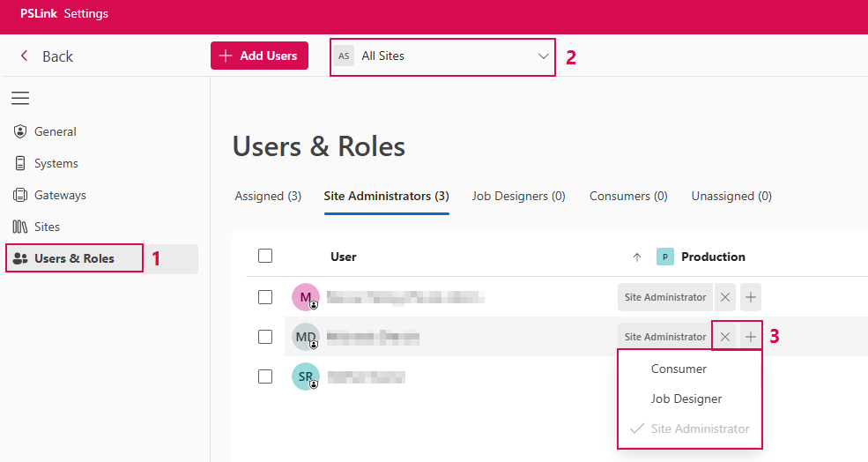
Task: Click the Back link
Action: [x=57, y=56]
